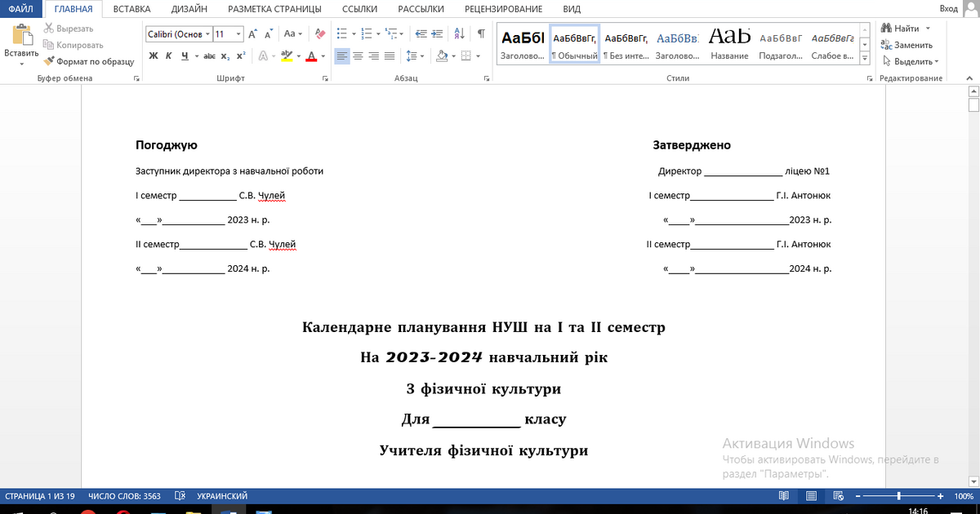Switch to the ВСТАВКА ribbon tab
Screen dimensions: 980x514
pyautogui.click(x=131, y=9)
